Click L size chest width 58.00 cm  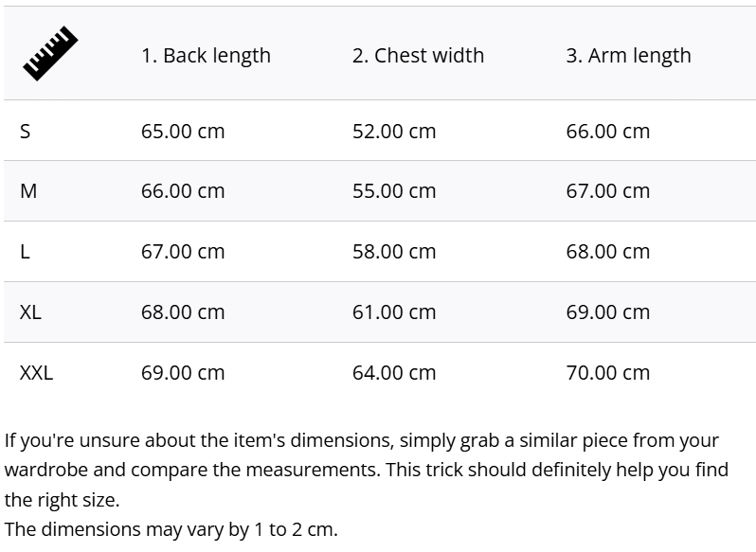(x=394, y=252)
